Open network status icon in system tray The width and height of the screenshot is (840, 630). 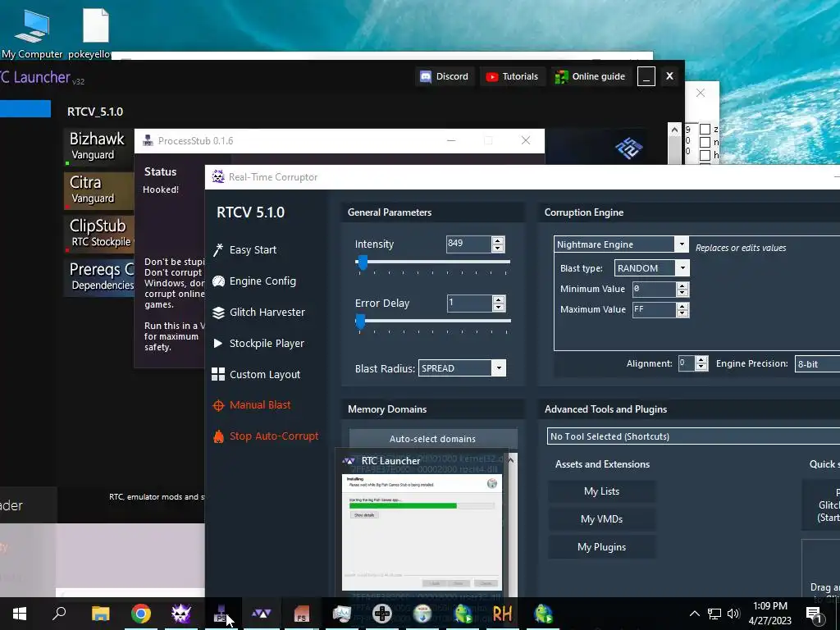pos(714,614)
